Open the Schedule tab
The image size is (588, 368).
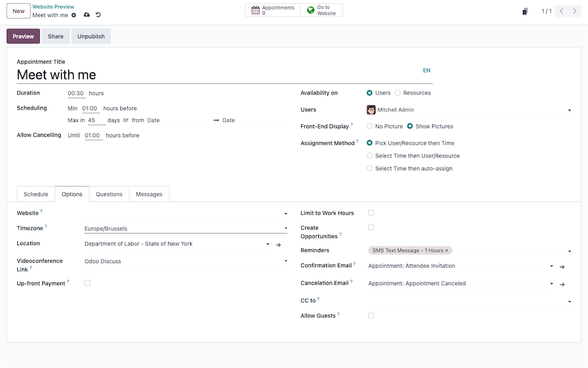(36, 194)
